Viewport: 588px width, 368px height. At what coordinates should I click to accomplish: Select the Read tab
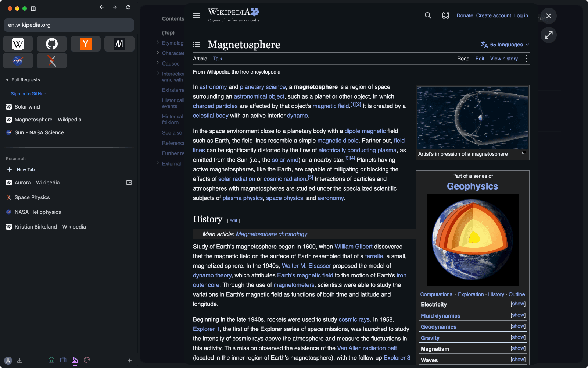tap(463, 59)
